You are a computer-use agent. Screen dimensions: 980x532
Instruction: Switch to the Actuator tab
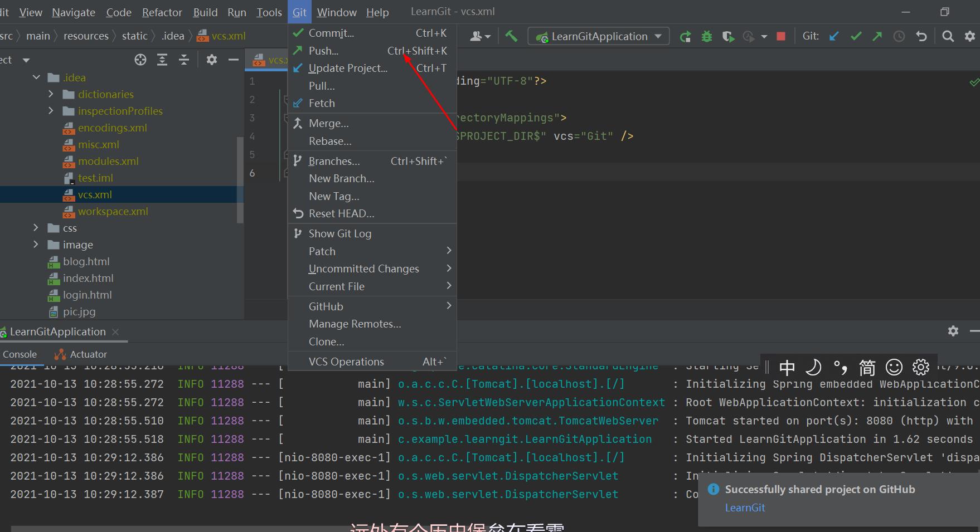click(x=81, y=354)
